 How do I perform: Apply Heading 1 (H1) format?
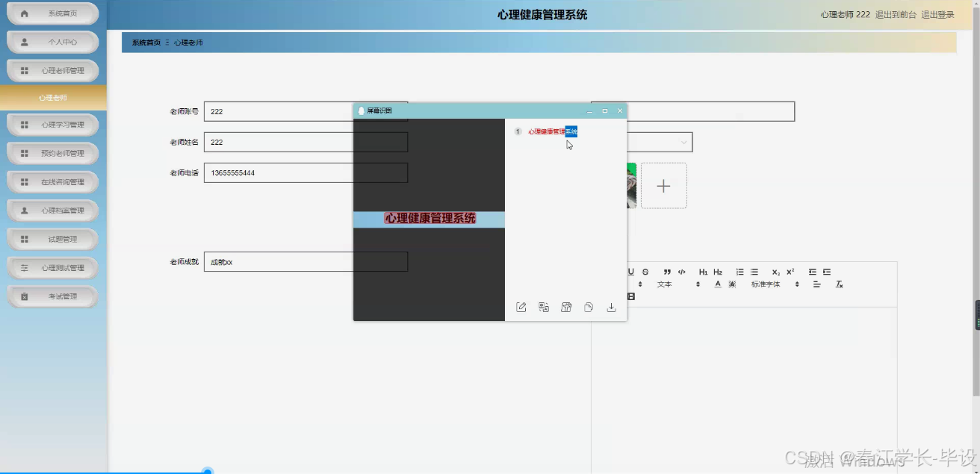click(703, 272)
